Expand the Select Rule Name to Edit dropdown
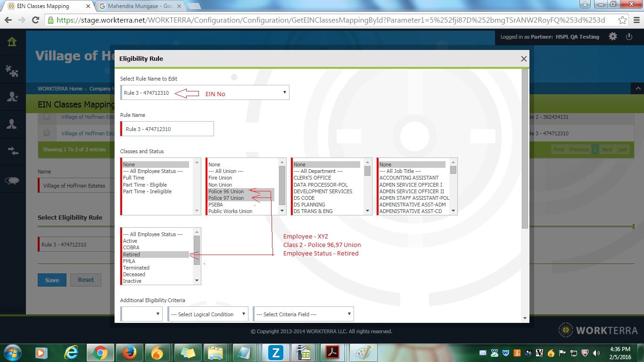Viewport: 644px width, 362px height. click(x=205, y=93)
